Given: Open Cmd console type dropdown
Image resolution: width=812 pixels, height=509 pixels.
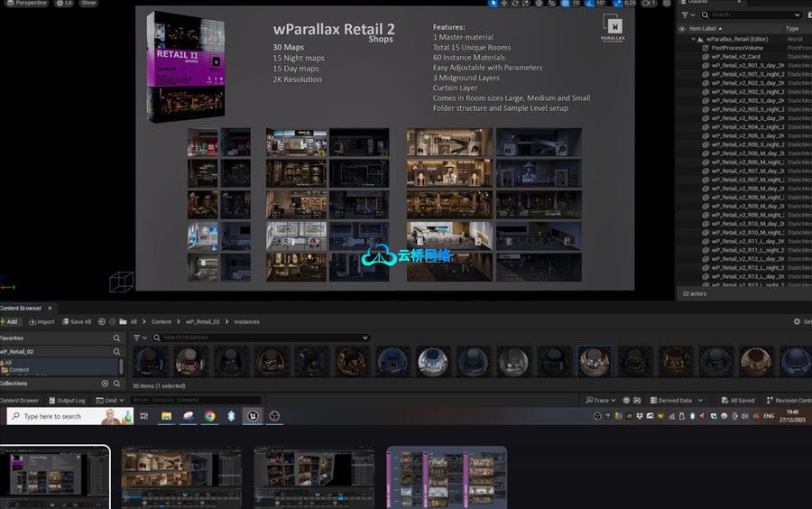Looking at the screenshot, I should click(x=110, y=401).
